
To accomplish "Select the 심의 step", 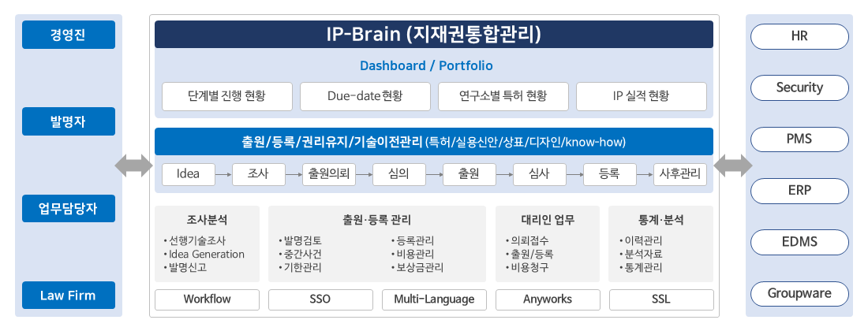I will tap(399, 174).
